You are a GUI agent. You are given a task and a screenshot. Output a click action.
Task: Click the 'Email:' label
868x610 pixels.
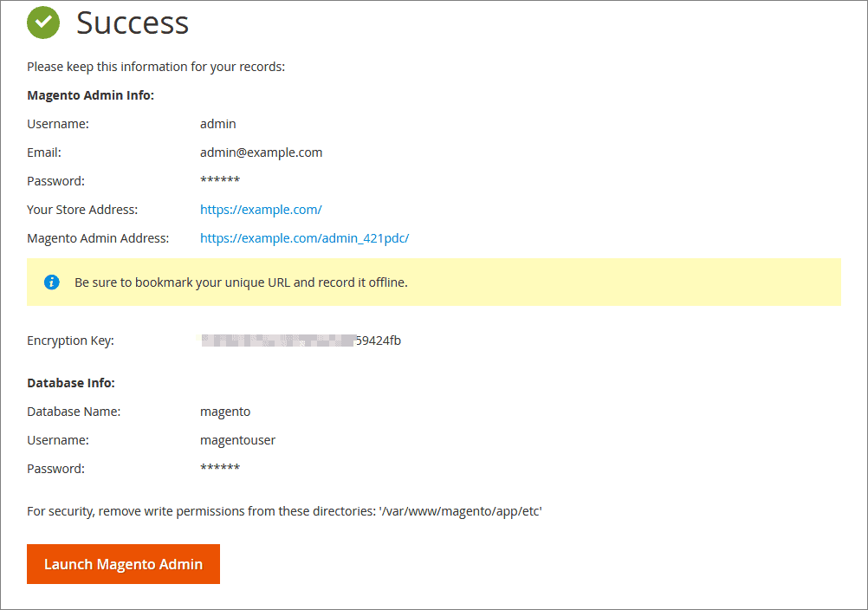pos(44,152)
